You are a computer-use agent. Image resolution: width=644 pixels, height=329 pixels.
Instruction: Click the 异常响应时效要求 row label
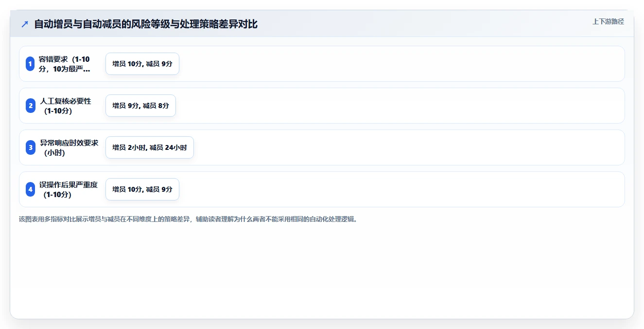[x=69, y=147]
